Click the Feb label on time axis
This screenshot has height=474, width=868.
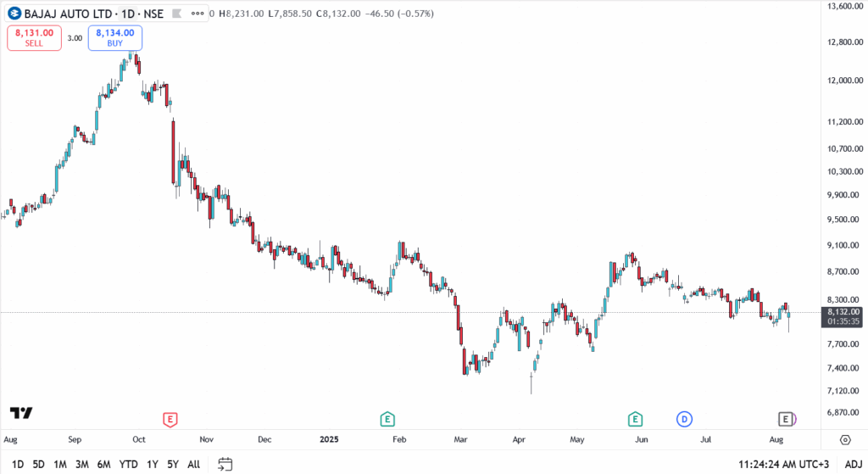(x=399, y=440)
